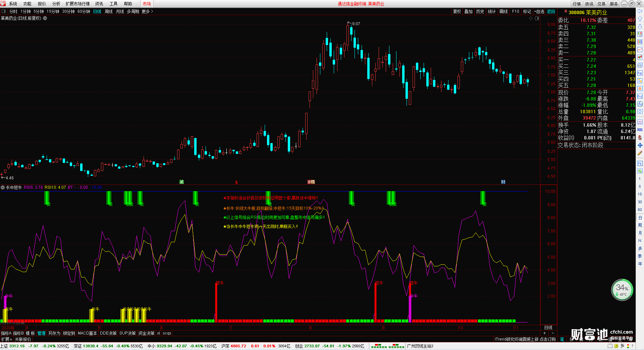Switch to 分时 intraday tab
The image size is (644, 350).
click(x=13, y=11)
